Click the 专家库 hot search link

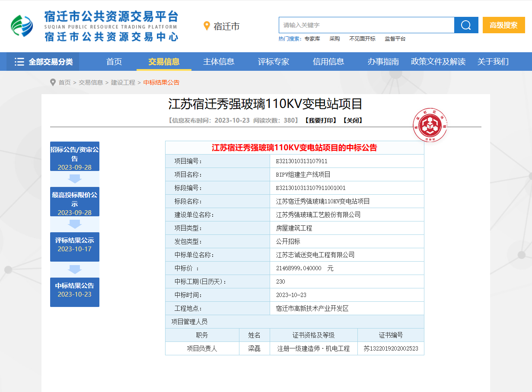pos(312,39)
